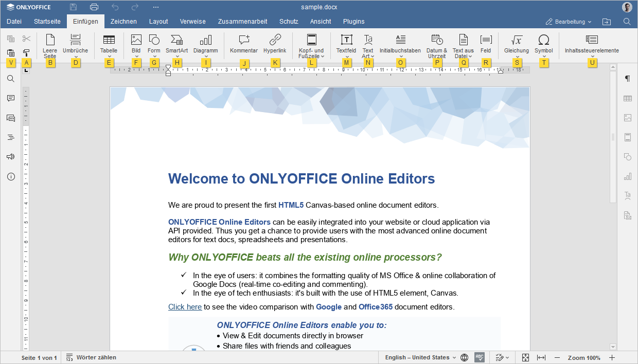
Task: Open the Layout tab
Action: [158, 22]
